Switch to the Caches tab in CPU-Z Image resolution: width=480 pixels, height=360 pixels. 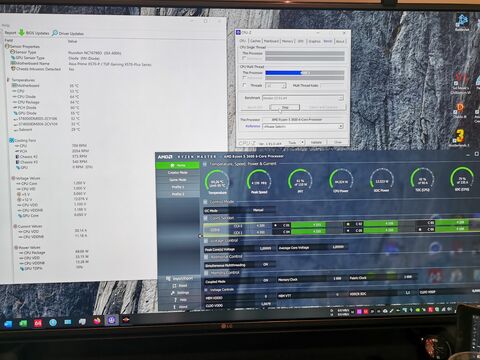pos(255,41)
